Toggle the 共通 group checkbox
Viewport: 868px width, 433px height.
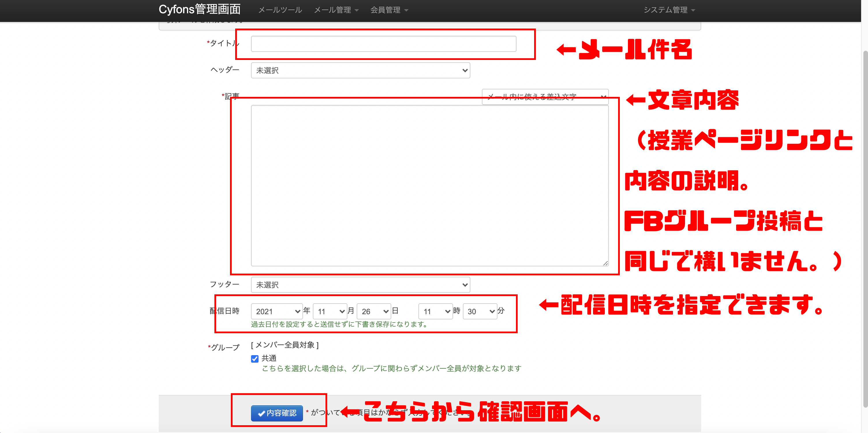click(255, 359)
